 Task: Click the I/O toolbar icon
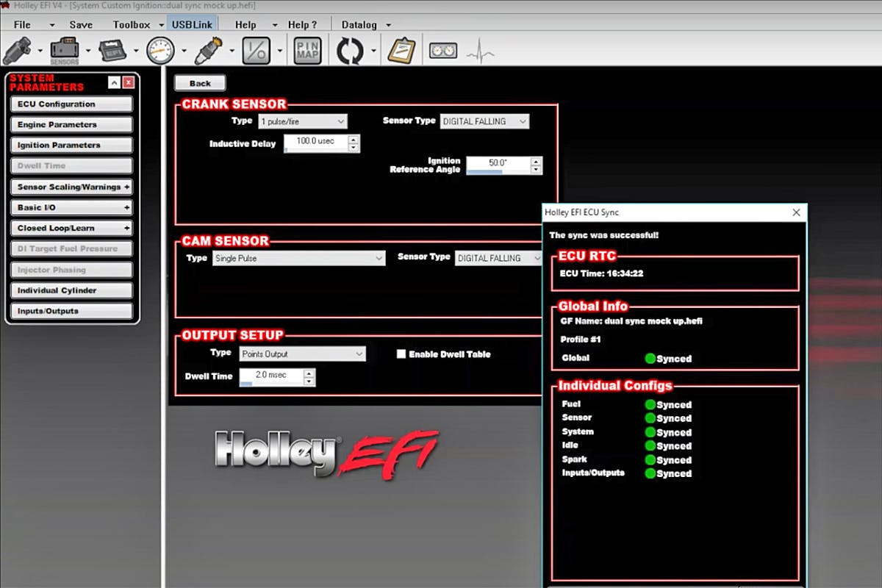[x=256, y=51]
